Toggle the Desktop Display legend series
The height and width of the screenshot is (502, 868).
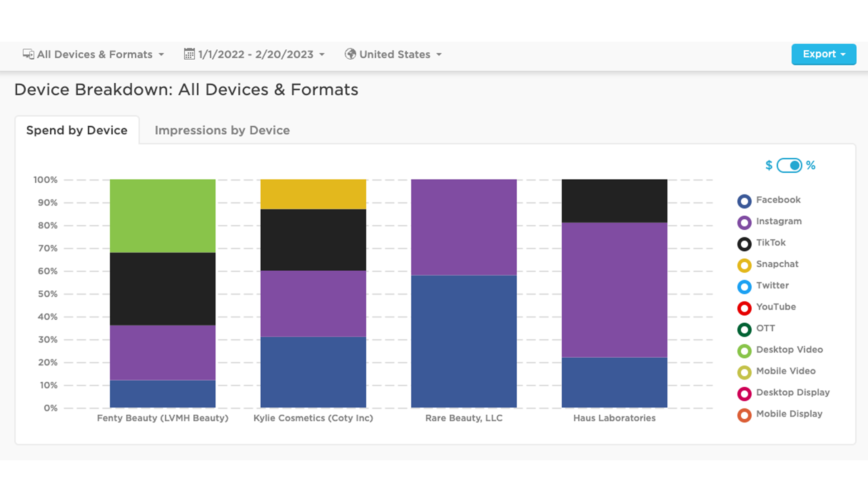tap(783, 393)
